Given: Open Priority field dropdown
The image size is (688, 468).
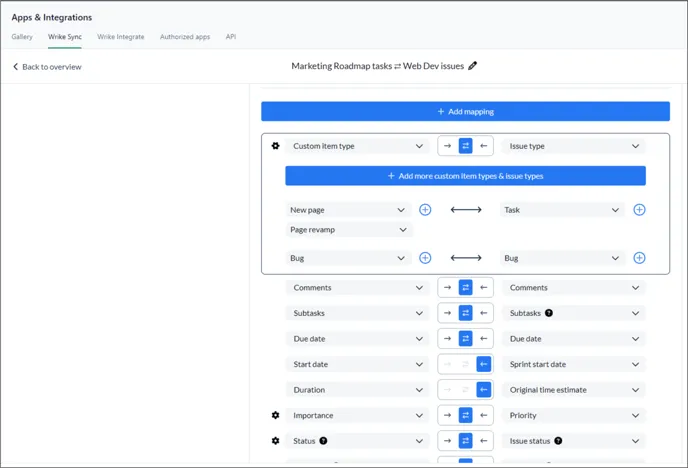Looking at the screenshot, I should (x=573, y=415).
